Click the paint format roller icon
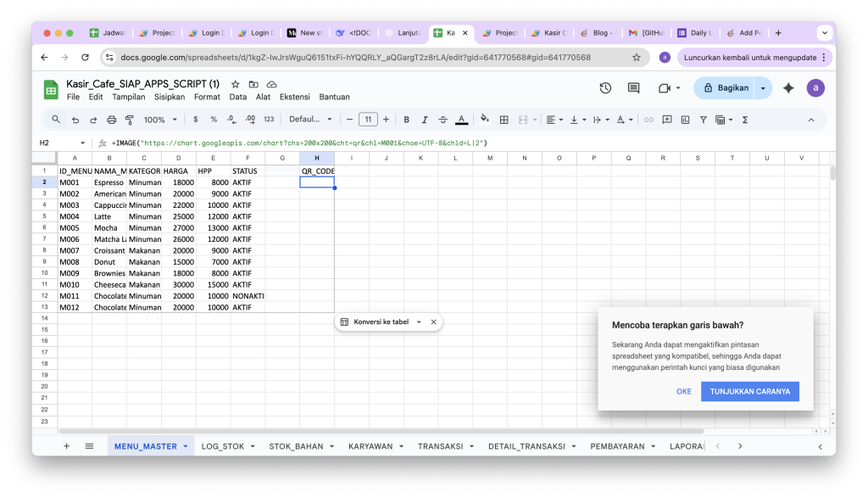868x498 pixels. point(130,120)
